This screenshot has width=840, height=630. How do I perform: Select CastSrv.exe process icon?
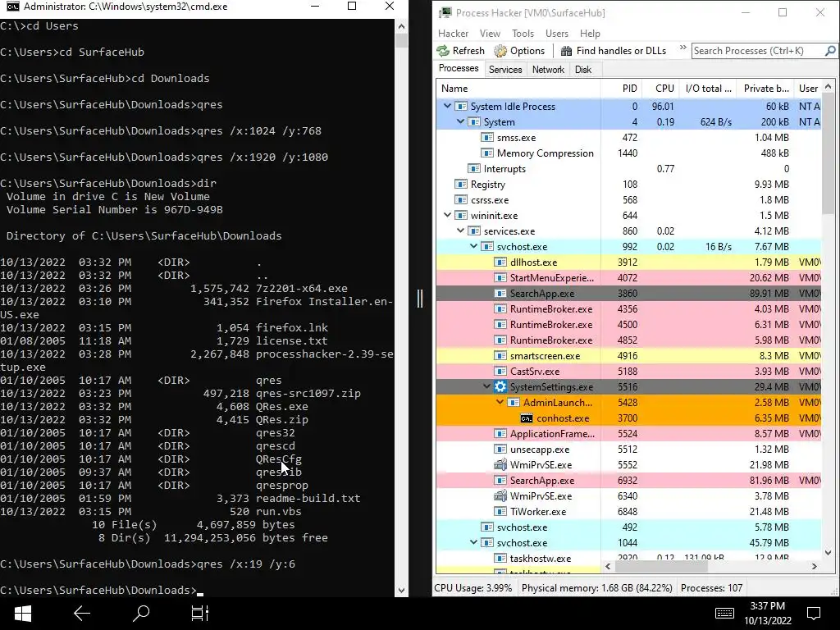tap(500, 372)
